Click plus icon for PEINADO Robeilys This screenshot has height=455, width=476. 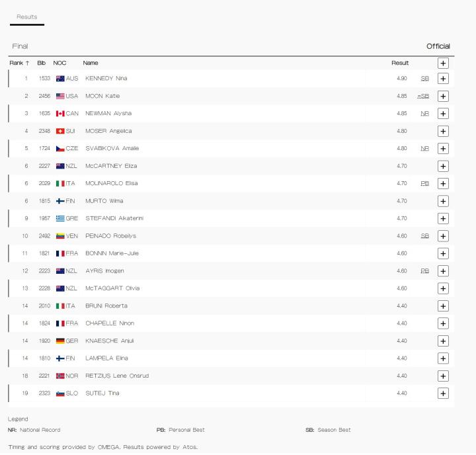click(443, 236)
